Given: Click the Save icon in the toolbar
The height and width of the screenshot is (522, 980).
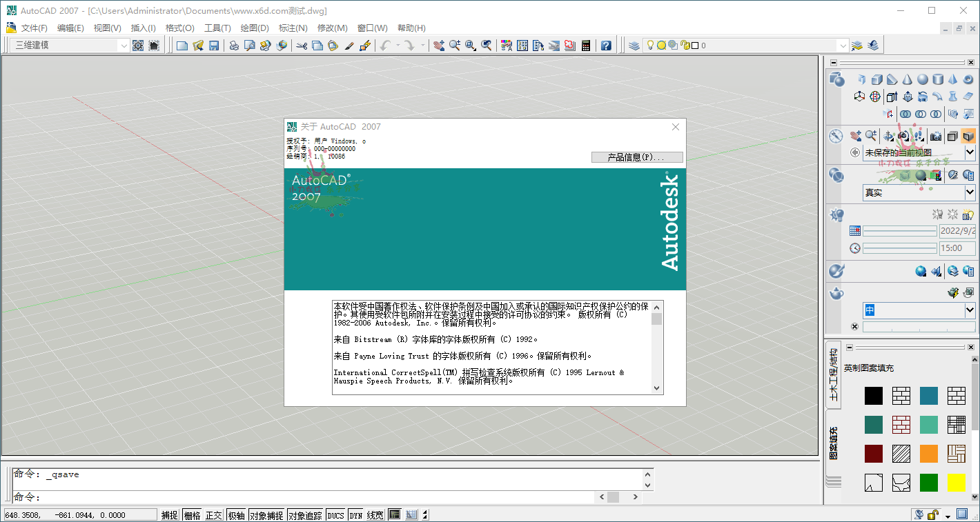Looking at the screenshot, I should point(214,46).
